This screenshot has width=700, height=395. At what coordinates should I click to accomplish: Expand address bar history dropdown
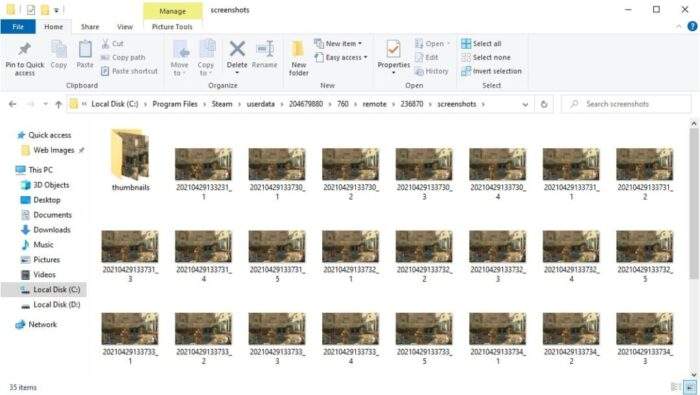pos(525,104)
